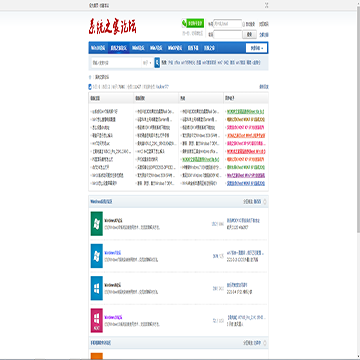Click the blue statistics icon above the table
This screenshot has height=360, width=360.
[90, 87]
